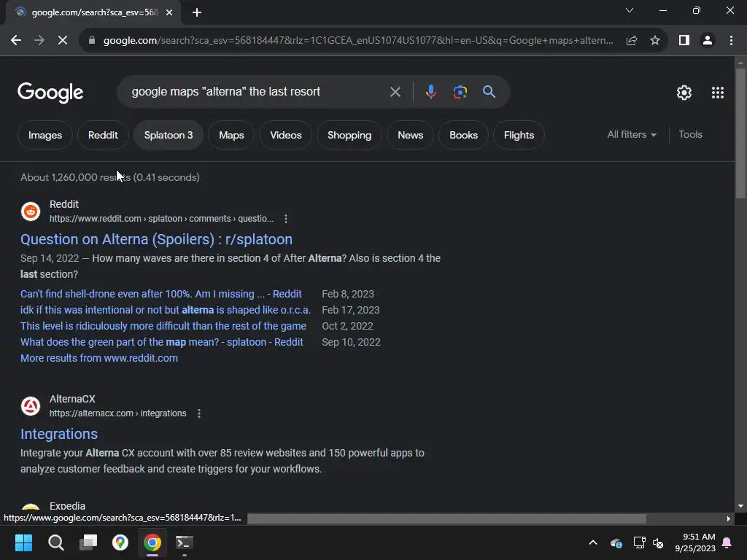Open 'Question on Alterna (Spoilers)' result
747x560 pixels.
tap(156, 239)
